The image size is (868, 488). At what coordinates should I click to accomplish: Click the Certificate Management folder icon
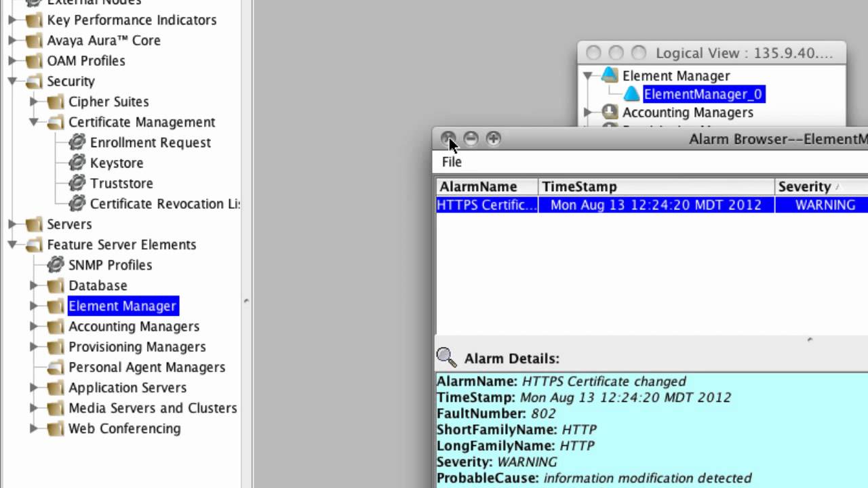pyautogui.click(x=56, y=122)
